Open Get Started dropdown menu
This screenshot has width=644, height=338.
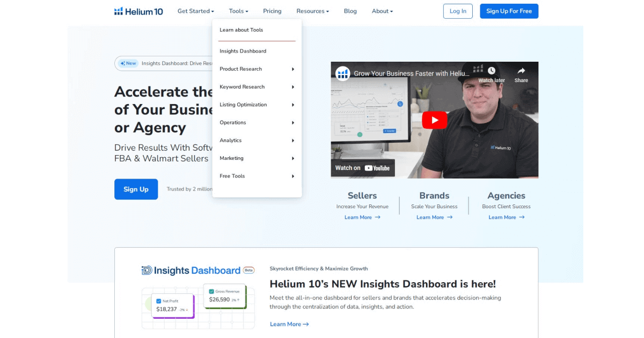(x=196, y=11)
